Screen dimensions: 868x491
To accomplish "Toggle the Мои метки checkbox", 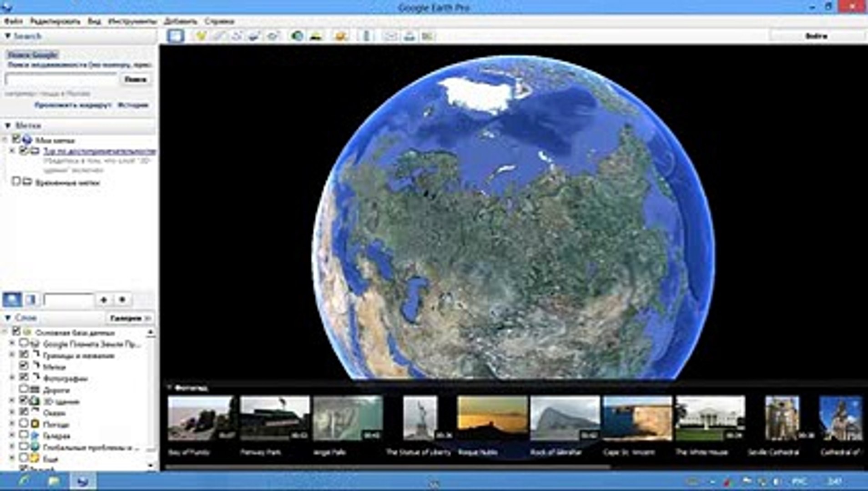I will click(16, 139).
